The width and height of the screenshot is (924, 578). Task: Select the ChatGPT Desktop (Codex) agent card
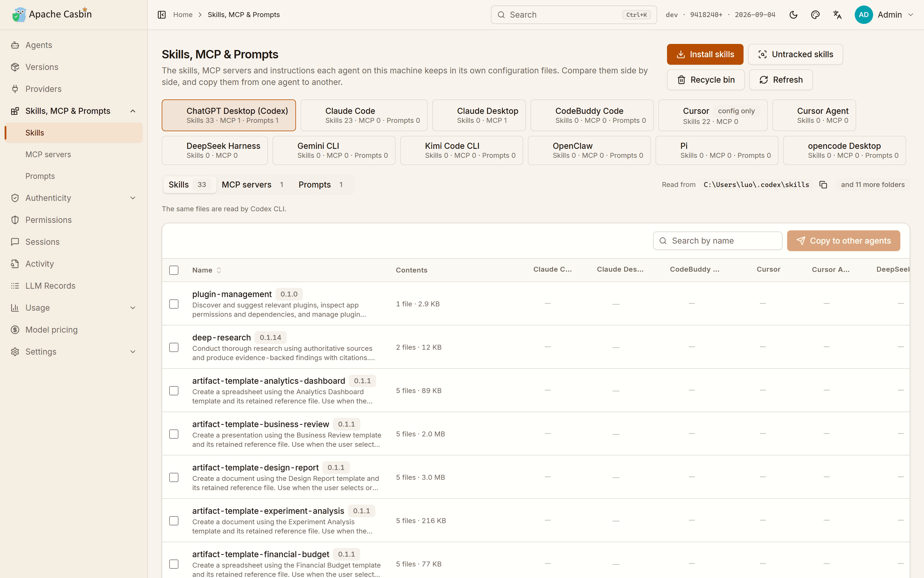tap(229, 115)
